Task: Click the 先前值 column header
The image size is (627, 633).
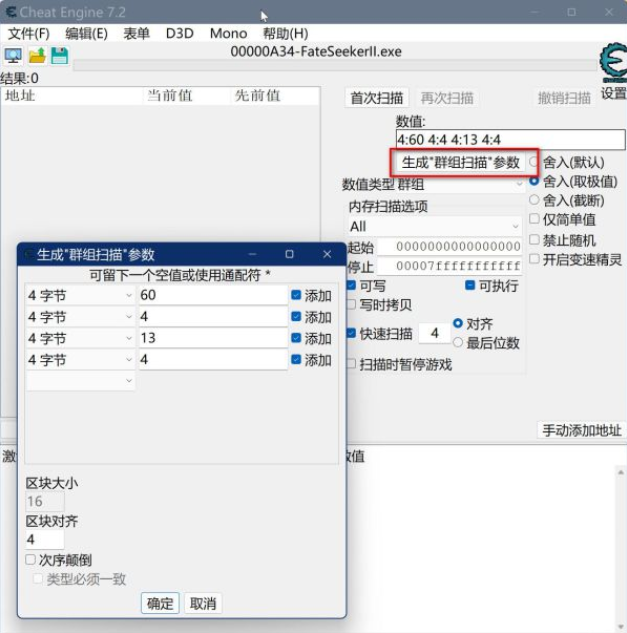Action: (x=275, y=96)
